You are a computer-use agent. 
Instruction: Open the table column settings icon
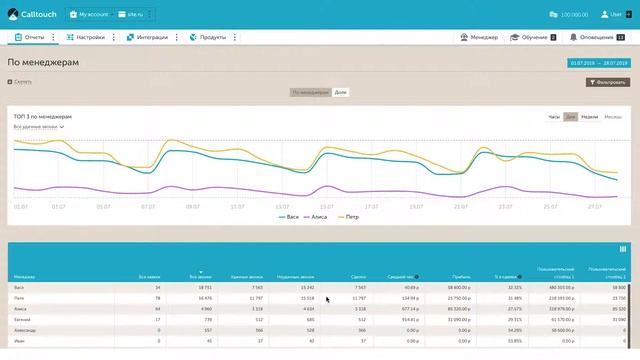tap(622, 249)
